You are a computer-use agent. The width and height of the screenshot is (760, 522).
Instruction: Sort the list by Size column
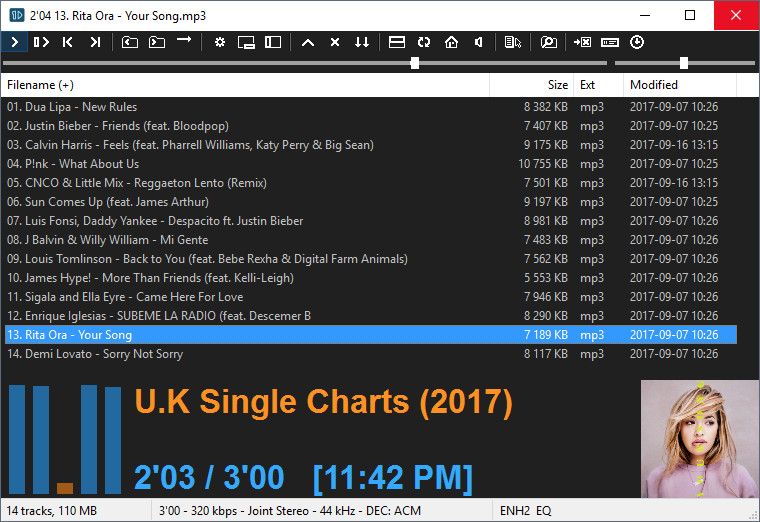(x=557, y=85)
